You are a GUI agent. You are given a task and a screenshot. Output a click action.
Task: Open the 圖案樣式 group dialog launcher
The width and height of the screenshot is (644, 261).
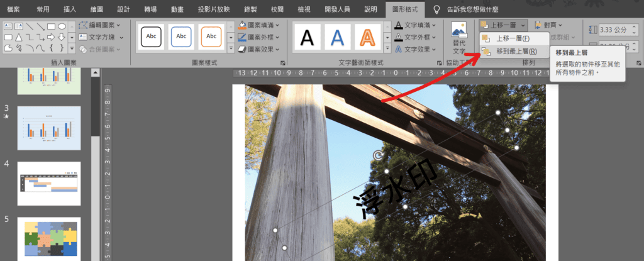(282, 63)
